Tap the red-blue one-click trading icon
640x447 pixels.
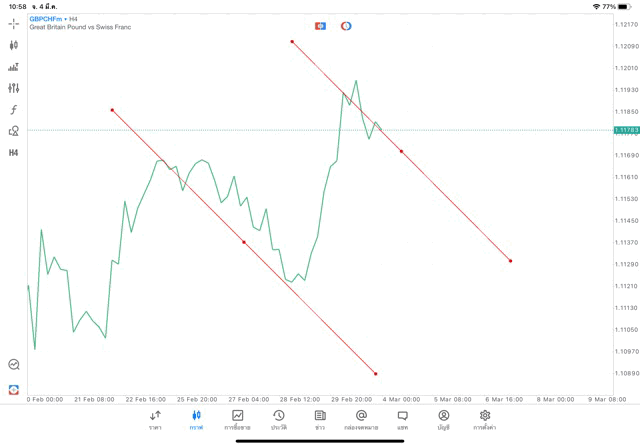(x=14, y=388)
